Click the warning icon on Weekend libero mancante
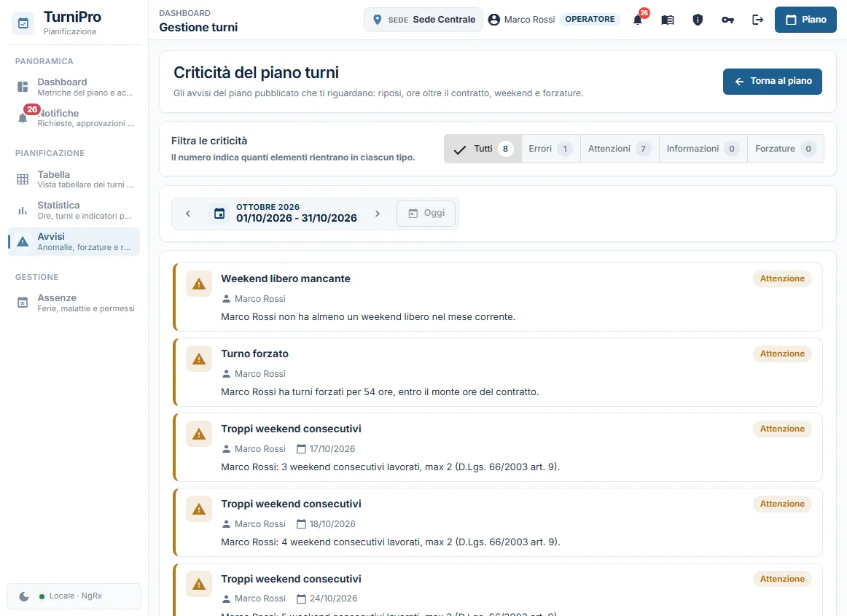Screen dimensions: 847x616 coord(199,284)
